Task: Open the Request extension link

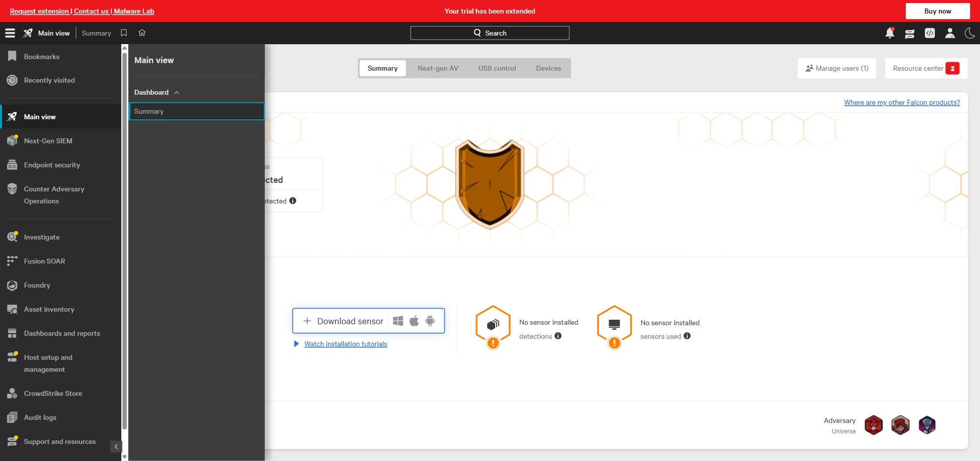Action: coord(39,11)
